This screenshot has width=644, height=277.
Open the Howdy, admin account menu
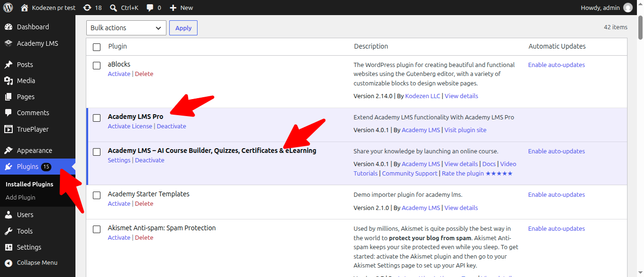coord(607,8)
